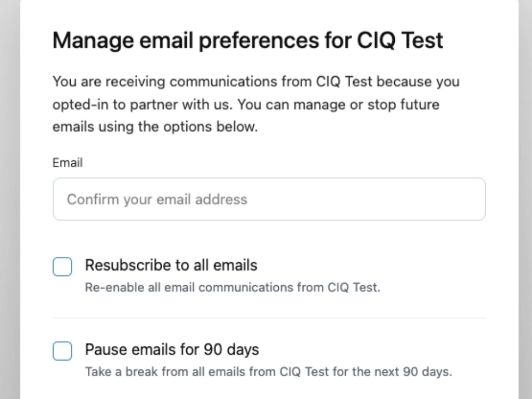Click the "Re-enable all email communications" description
This screenshot has height=399, width=532.
pyautogui.click(x=232, y=288)
